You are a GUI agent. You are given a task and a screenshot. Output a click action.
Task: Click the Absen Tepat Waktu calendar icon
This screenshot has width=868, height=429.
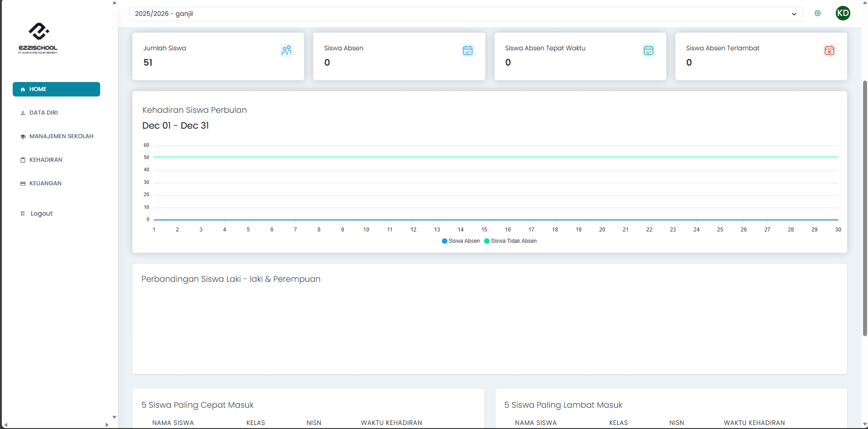tap(648, 50)
